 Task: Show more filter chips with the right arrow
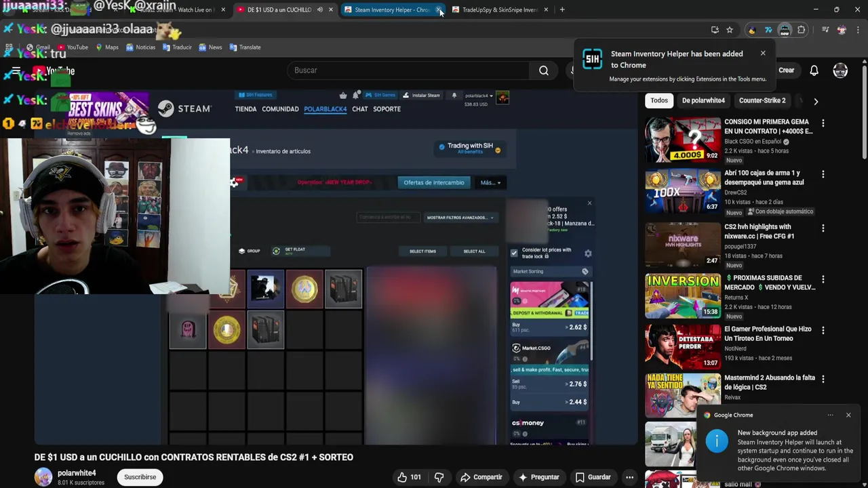coord(816,101)
